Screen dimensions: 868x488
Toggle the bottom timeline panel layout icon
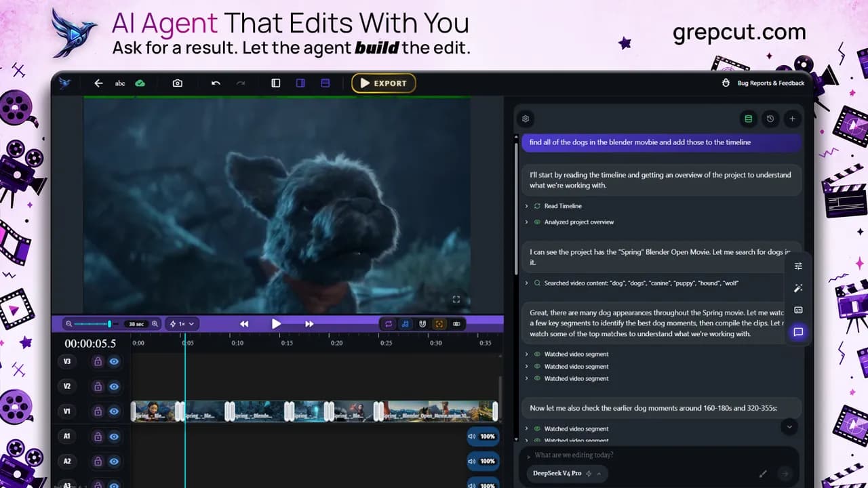(x=325, y=83)
